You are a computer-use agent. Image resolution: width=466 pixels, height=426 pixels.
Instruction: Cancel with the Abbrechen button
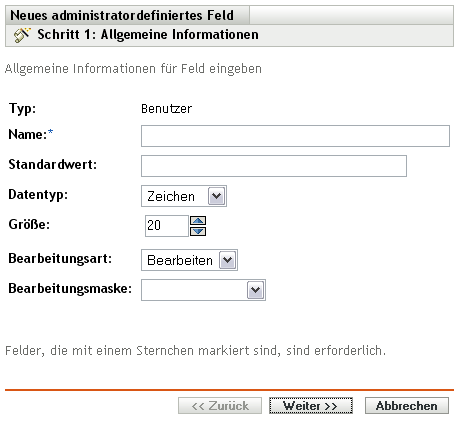(407, 406)
